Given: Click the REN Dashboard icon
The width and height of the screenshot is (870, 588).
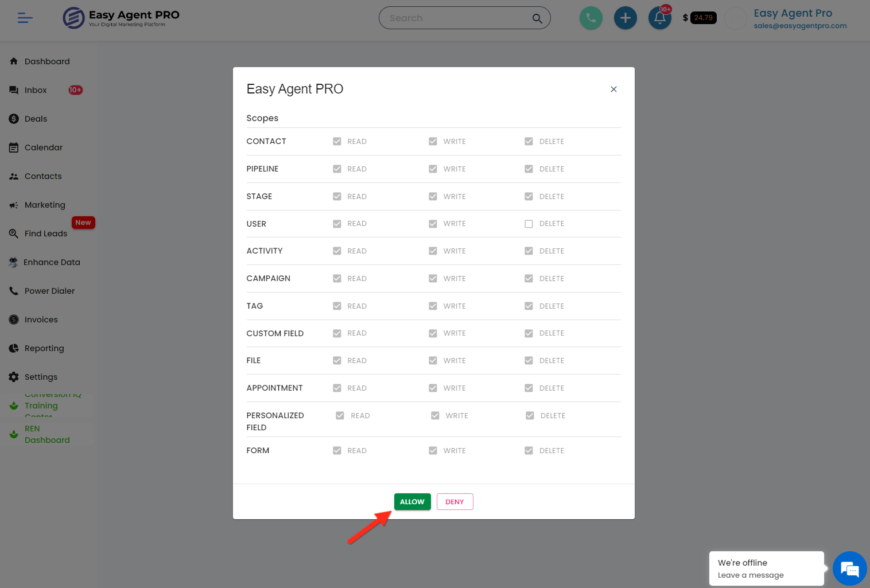Looking at the screenshot, I should tap(14, 434).
